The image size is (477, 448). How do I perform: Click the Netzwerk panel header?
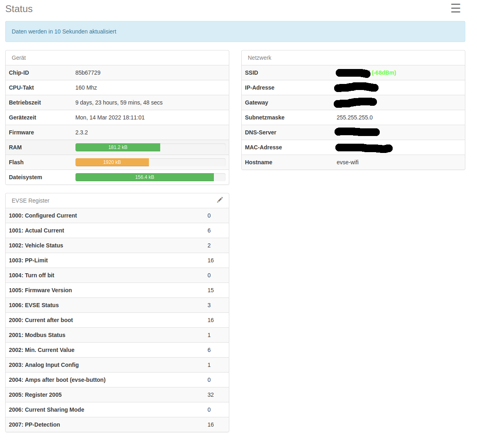[x=353, y=58]
